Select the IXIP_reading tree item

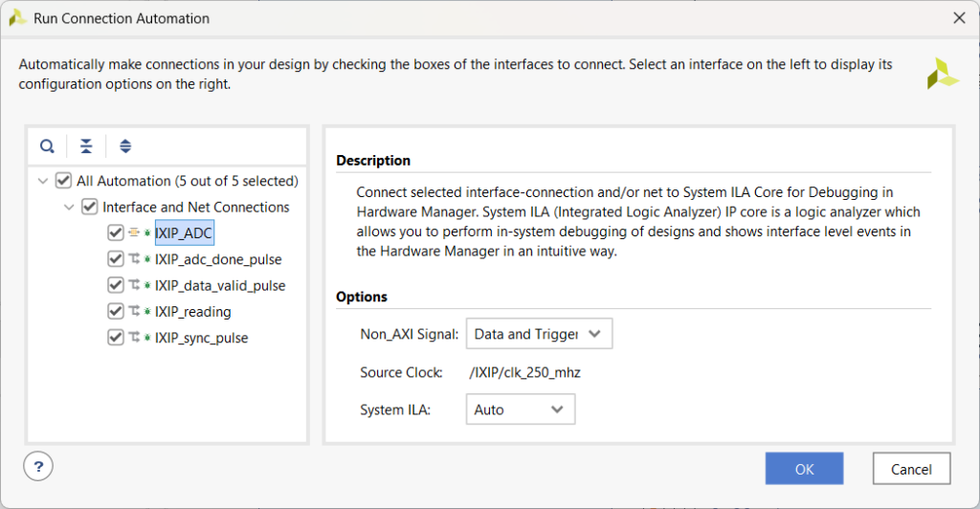(192, 312)
